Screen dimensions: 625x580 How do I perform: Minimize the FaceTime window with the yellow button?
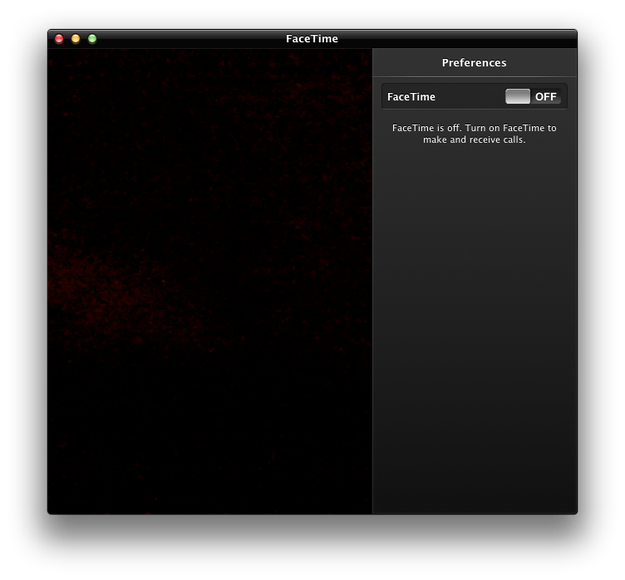[76, 39]
